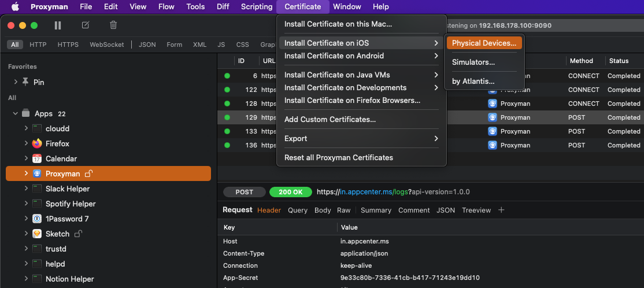
Task: Filter by CSS content
Action: 242,45
